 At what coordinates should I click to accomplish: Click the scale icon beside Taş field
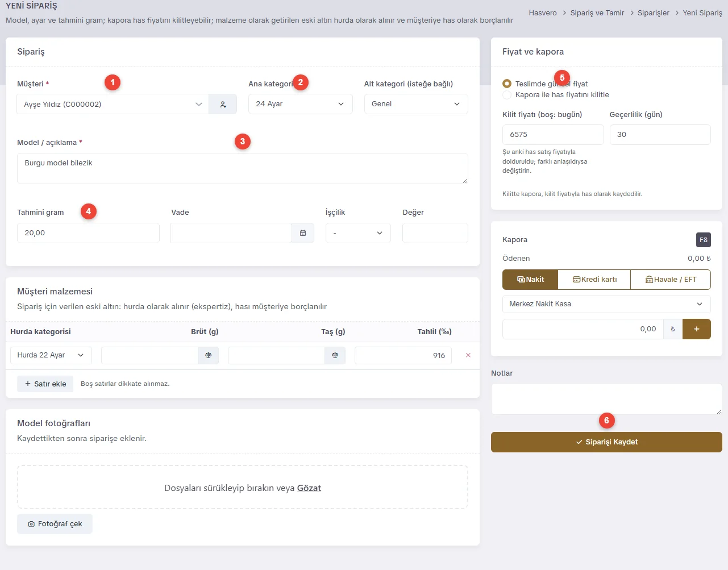[x=335, y=355]
